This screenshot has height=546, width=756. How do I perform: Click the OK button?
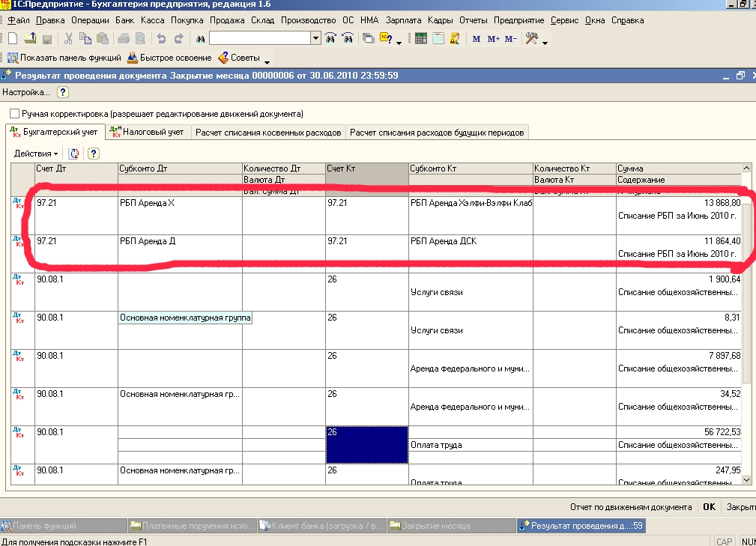[x=708, y=507]
